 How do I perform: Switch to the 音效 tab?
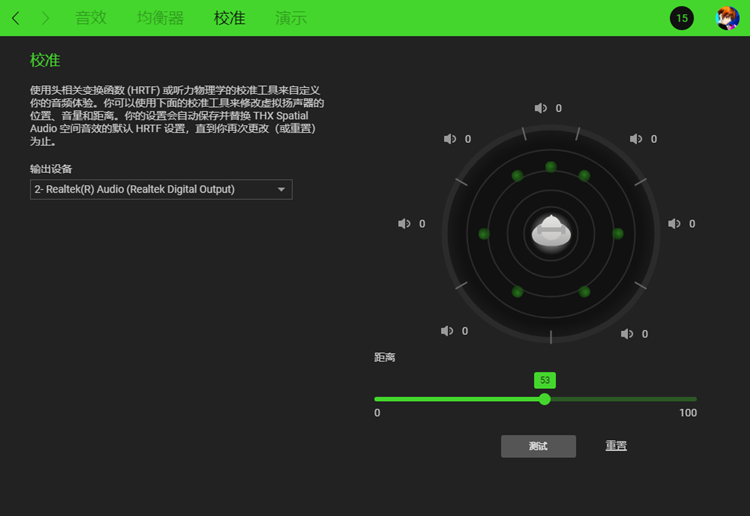(91, 18)
